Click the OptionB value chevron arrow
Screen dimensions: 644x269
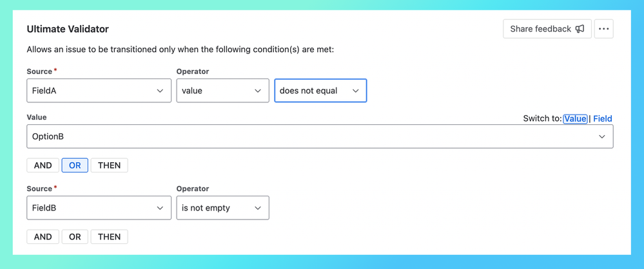click(x=601, y=136)
